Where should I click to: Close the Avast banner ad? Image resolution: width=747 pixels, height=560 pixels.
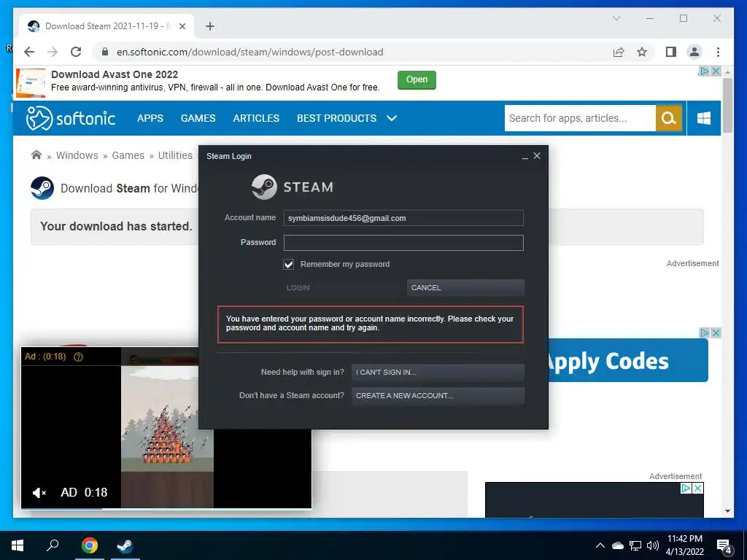tap(716, 71)
